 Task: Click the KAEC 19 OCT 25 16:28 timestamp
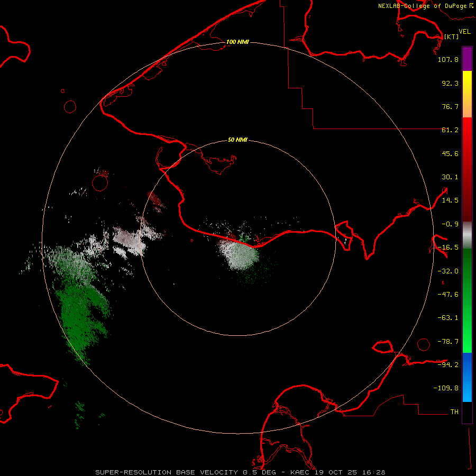coord(337,472)
